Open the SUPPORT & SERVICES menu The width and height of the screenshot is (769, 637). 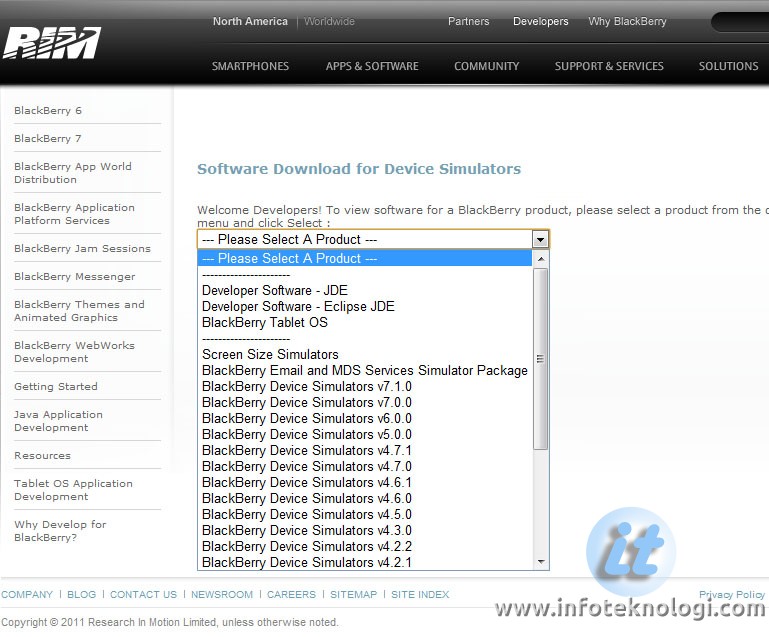click(x=609, y=66)
